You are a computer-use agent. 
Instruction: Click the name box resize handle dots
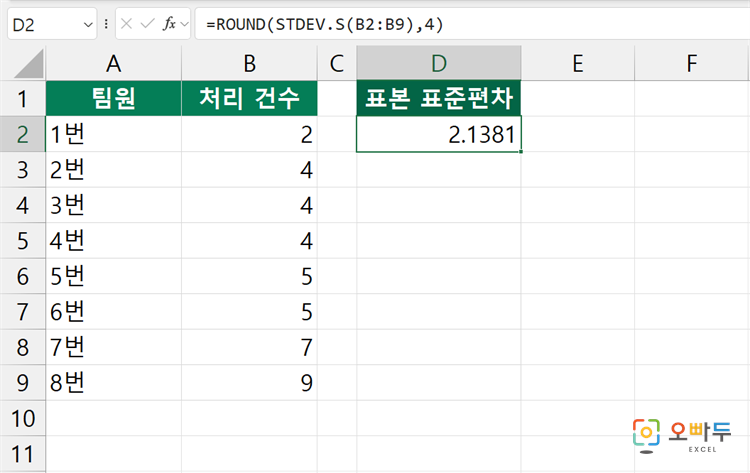106,24
